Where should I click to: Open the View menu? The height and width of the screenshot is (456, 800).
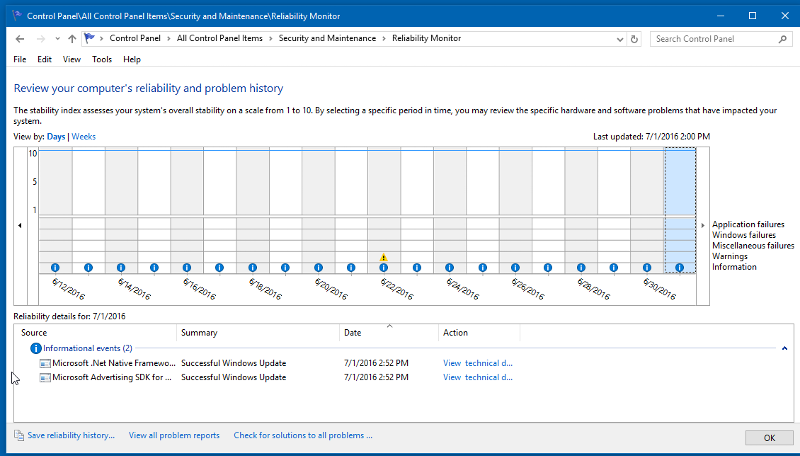pos(72,59)
